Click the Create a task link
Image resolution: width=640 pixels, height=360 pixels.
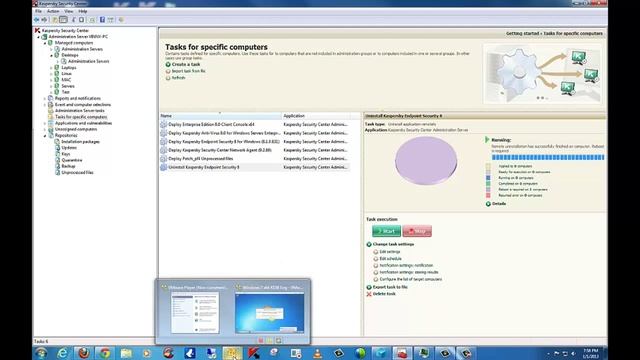tap(186, 64)
